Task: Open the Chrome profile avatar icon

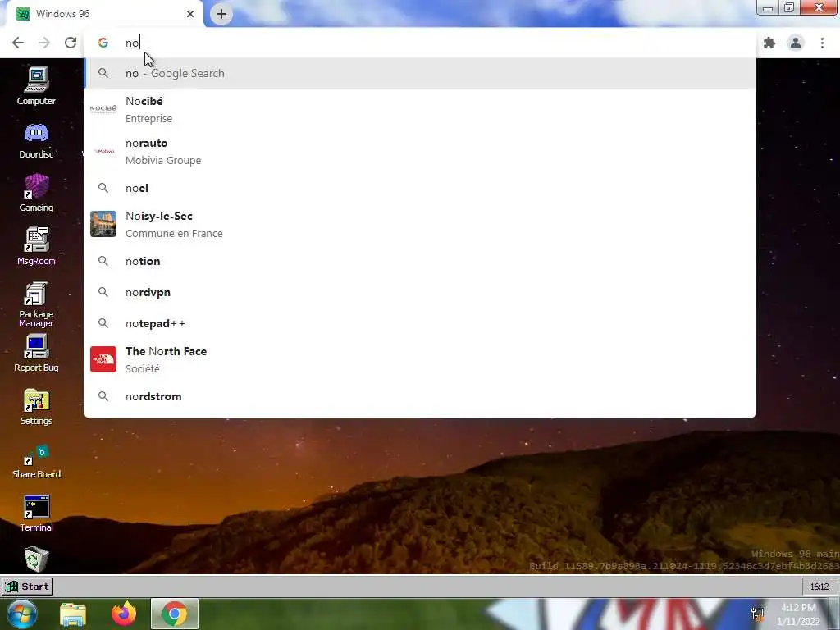Action: tap(796, 43)
